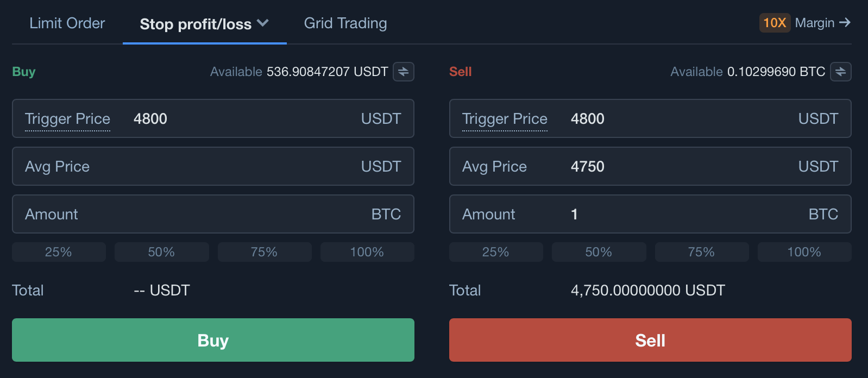Viewport: 868px width, 378px height.
Task: Set the Buy amount to 100%
Action: click(x=367, y=252)
